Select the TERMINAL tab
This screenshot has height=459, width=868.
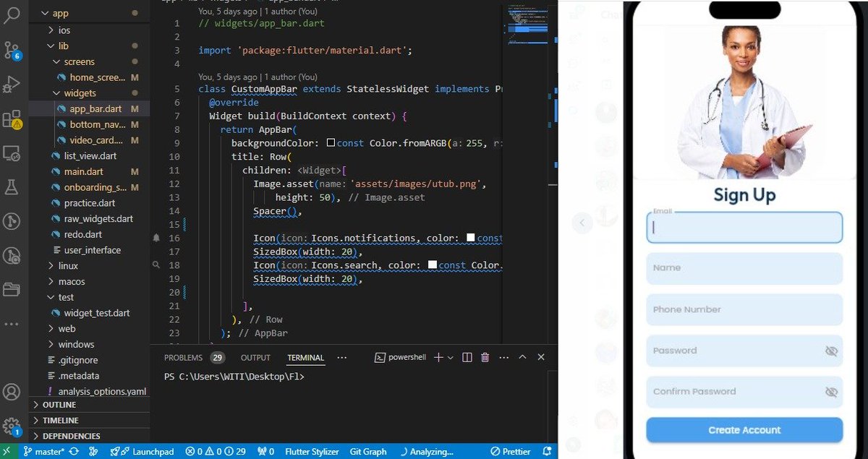306,358
